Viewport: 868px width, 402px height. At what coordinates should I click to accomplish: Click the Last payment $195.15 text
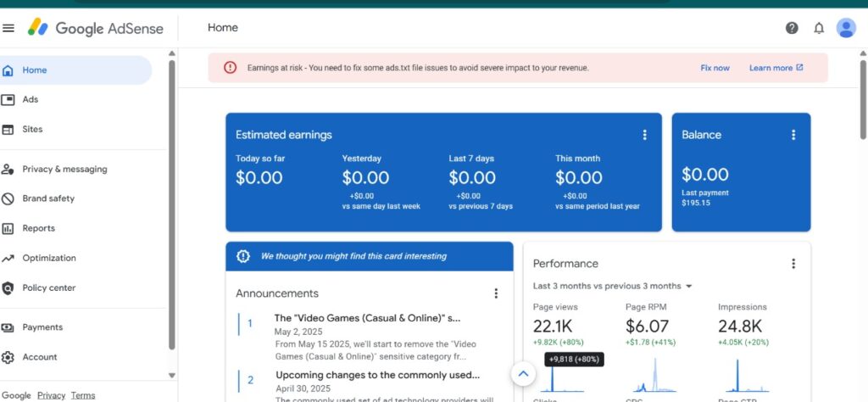[x=705, y=198]
